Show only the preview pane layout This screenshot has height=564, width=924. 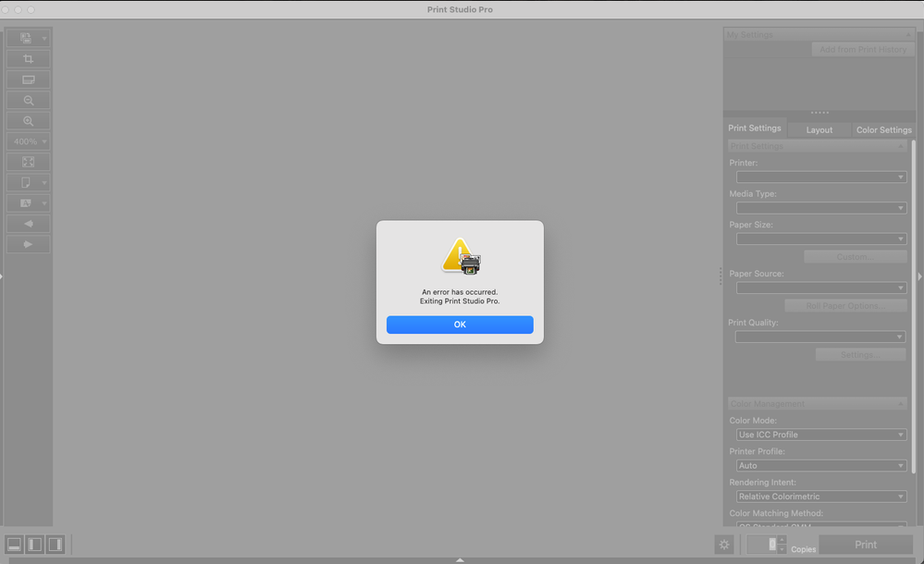click(14, 545)
